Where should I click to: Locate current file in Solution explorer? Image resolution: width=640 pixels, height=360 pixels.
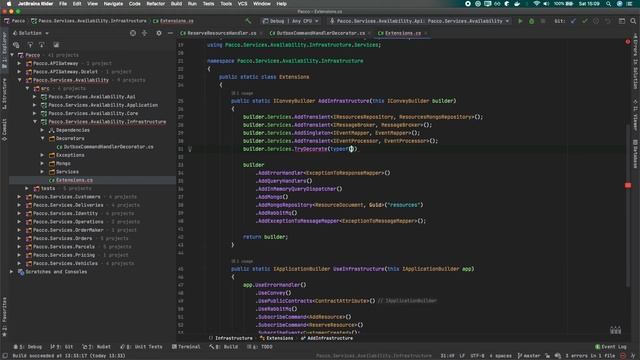point(133,33)
